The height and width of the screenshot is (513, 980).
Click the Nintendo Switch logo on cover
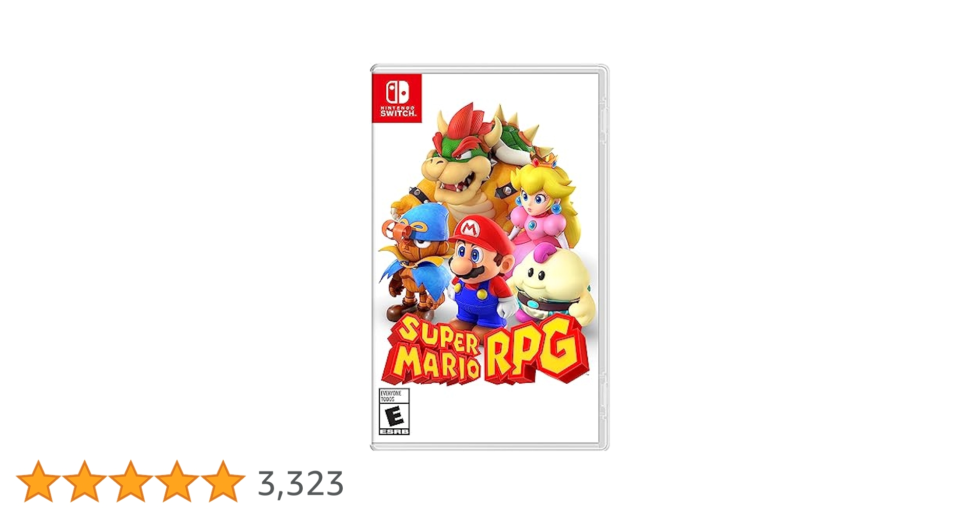(x=397, y=98)
